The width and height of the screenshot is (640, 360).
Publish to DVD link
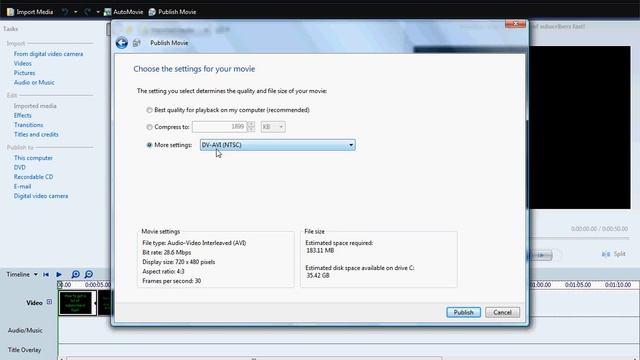point(20,167)
